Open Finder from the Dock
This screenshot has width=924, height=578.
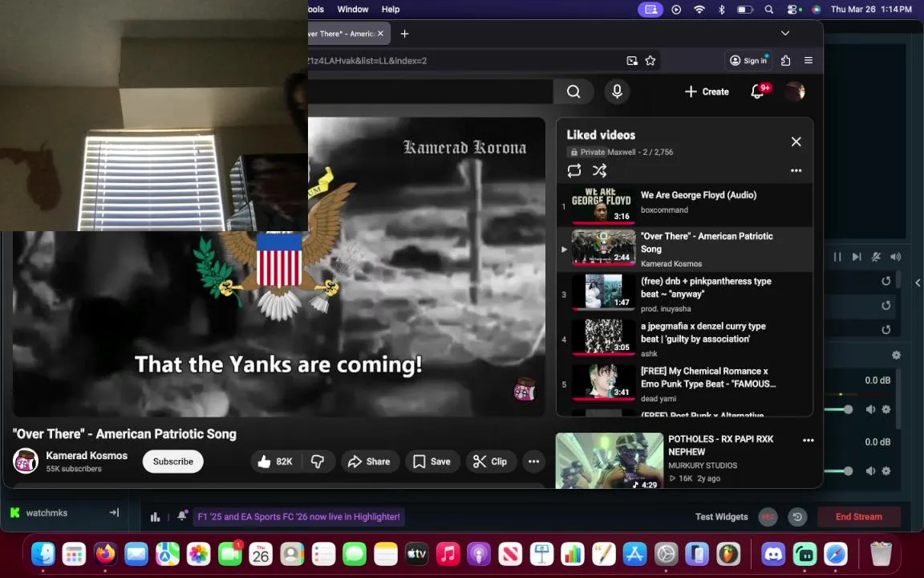(43, 555)
